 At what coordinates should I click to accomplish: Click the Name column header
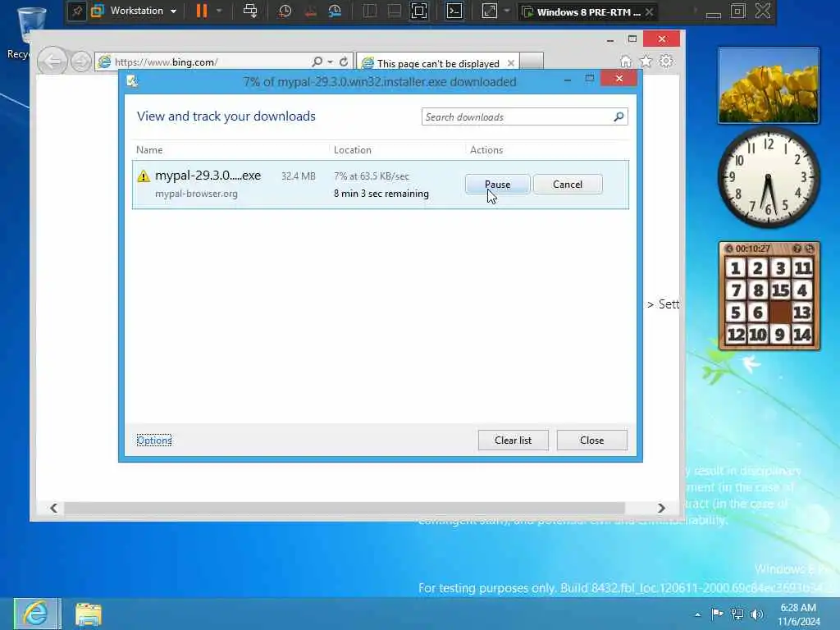tap(149, 150)
